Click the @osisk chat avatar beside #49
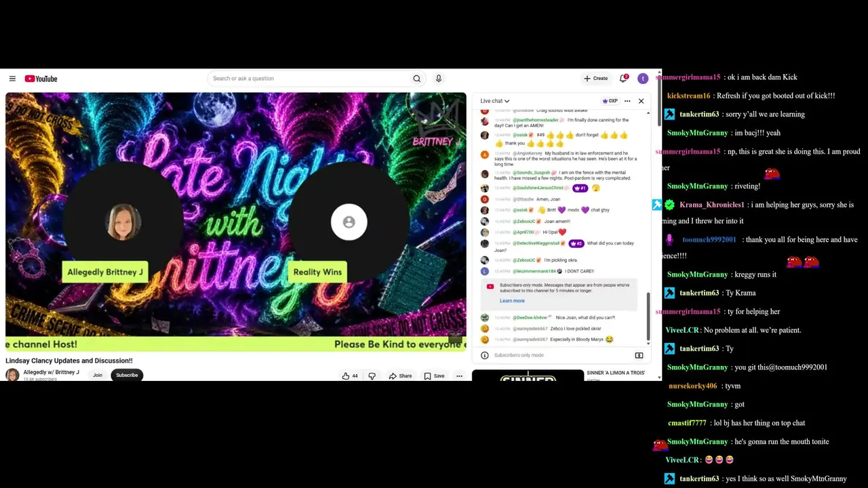 click(x=484, y=135)
